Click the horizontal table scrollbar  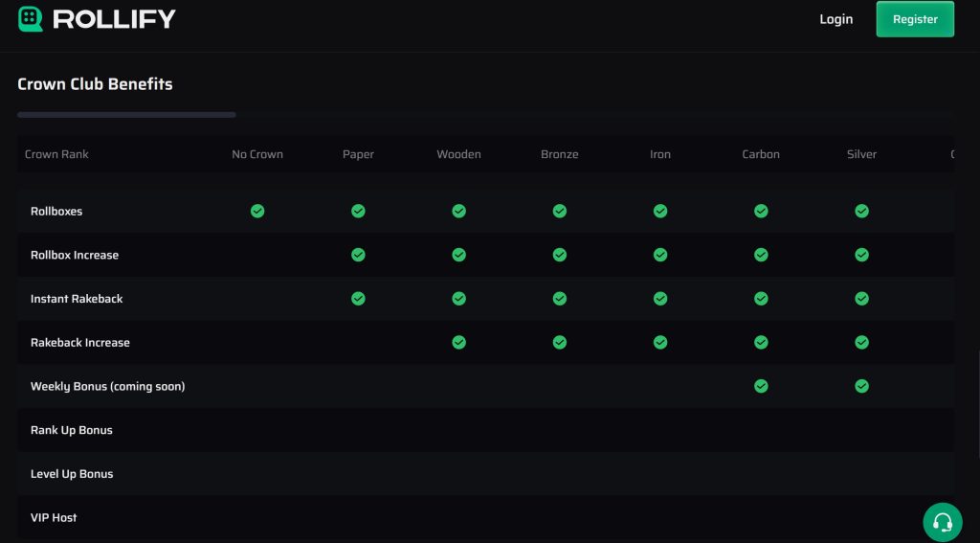pyautogui.click(x=126, y=115)
